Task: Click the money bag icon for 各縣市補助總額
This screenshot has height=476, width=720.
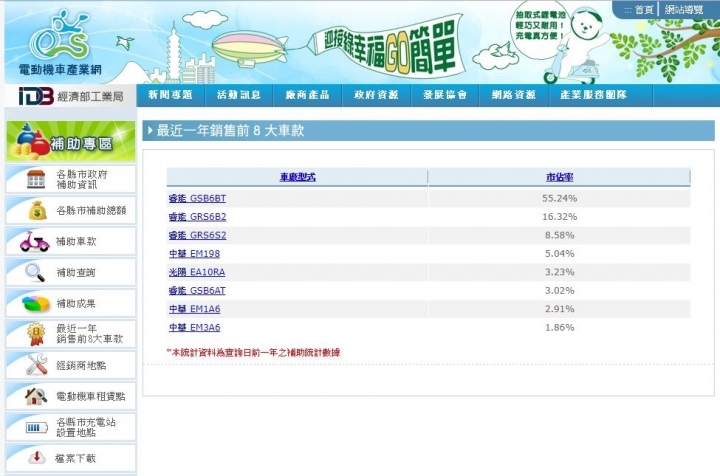Action: (x=37, y=211)
